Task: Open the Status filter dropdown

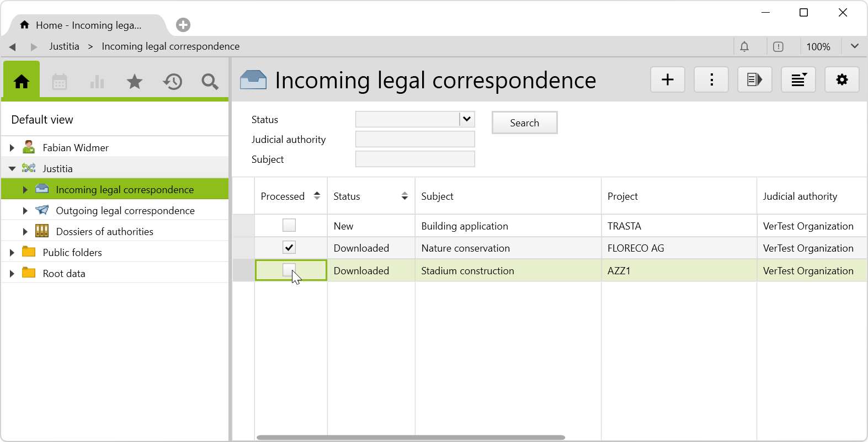Action: [x=467, y=119]
